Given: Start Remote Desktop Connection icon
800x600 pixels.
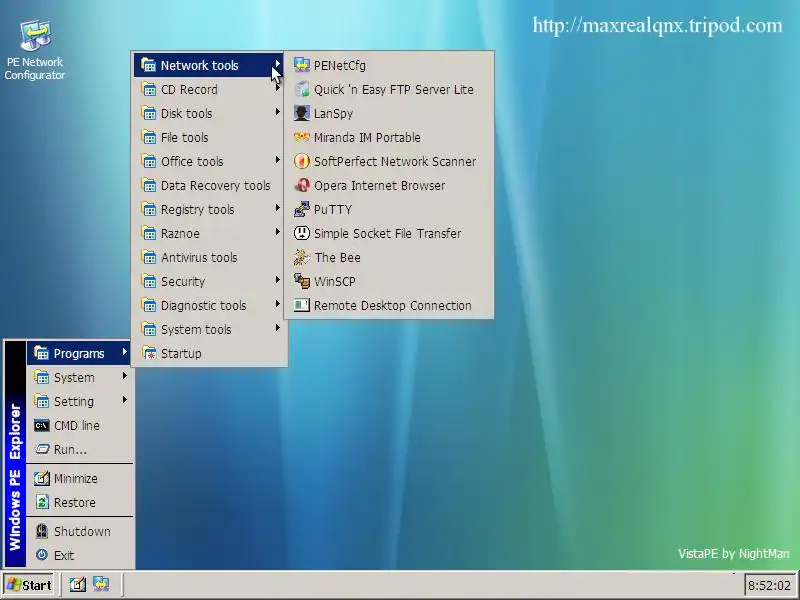Looking at the screenshot, I should [302, 305].
